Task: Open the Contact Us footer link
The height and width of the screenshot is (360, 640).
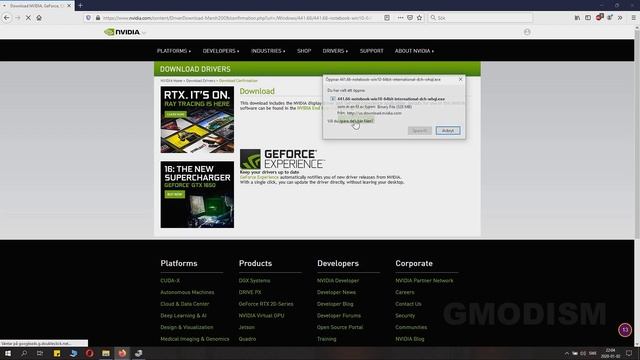Action: (x=408, y=304)
